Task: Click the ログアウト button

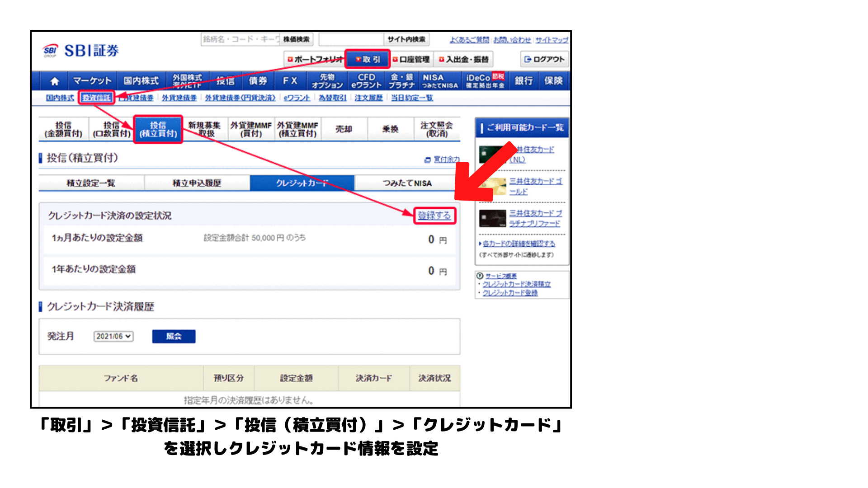Action: (544, 59)
